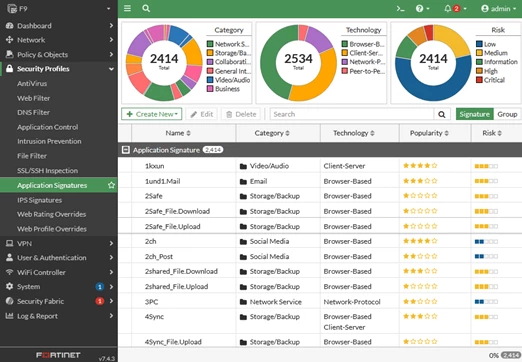Toggle the hamburger menu icon
Viewport: 522px width, 362px height.
pos(127,8)
